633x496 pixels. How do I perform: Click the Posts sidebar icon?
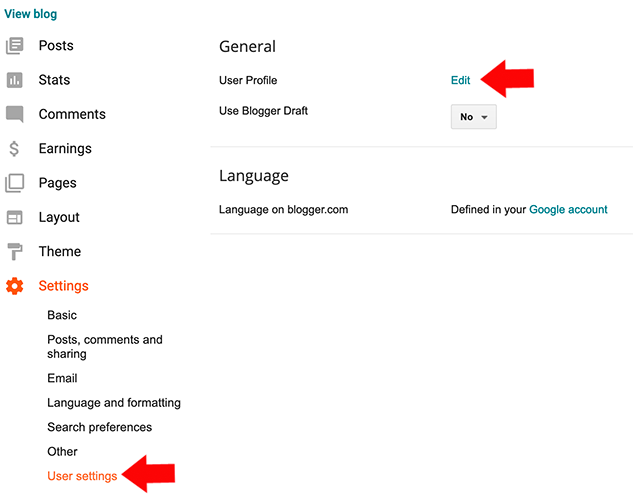(x=14, y=46)
